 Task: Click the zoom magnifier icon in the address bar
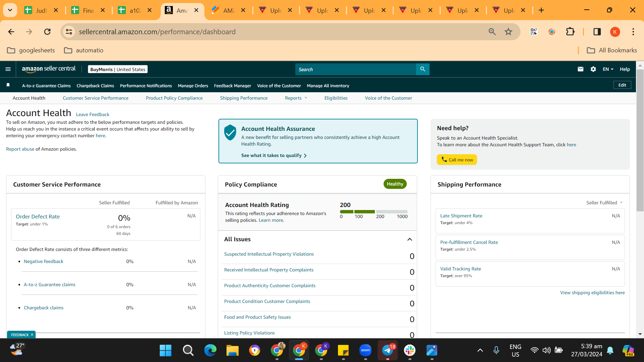pyautogui.click(x=492, y=32)
